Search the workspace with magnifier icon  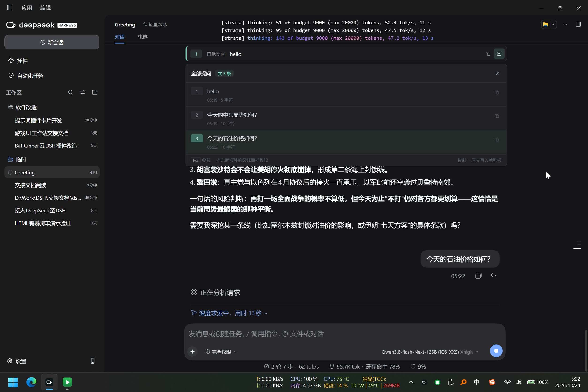pyautogui.click(x=71, y=93)
